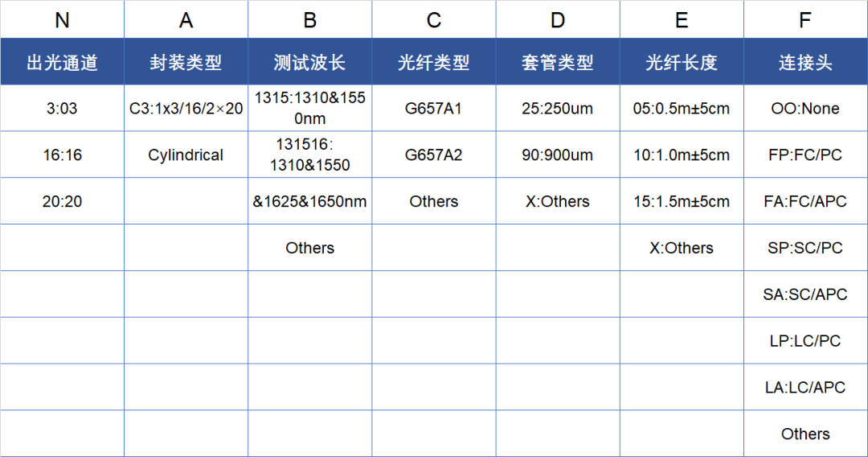Click the C3:1x3/16/2×20 cell

186,109
